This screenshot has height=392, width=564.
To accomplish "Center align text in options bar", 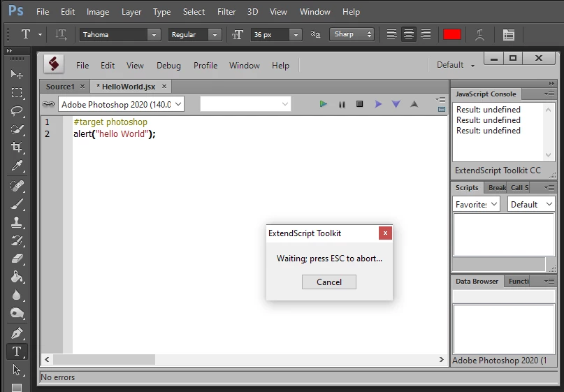I will click(x=409, y=34).
